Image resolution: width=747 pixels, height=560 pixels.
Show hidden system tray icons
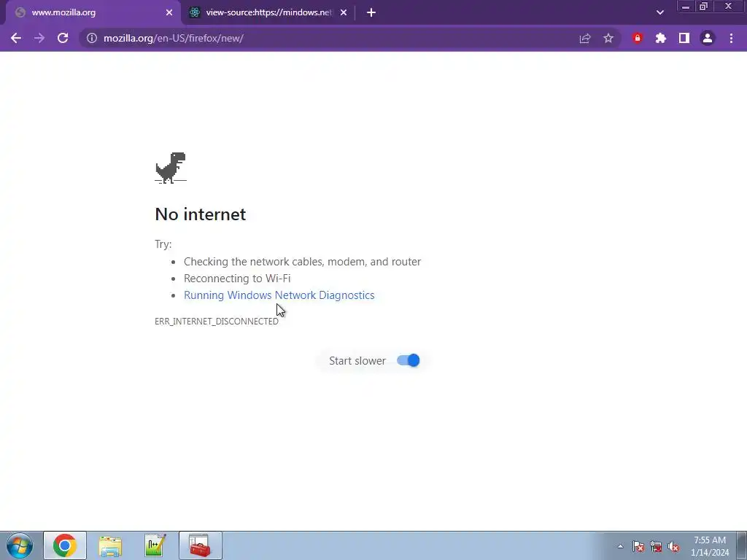pyautogui.click(x=620, y=546)
